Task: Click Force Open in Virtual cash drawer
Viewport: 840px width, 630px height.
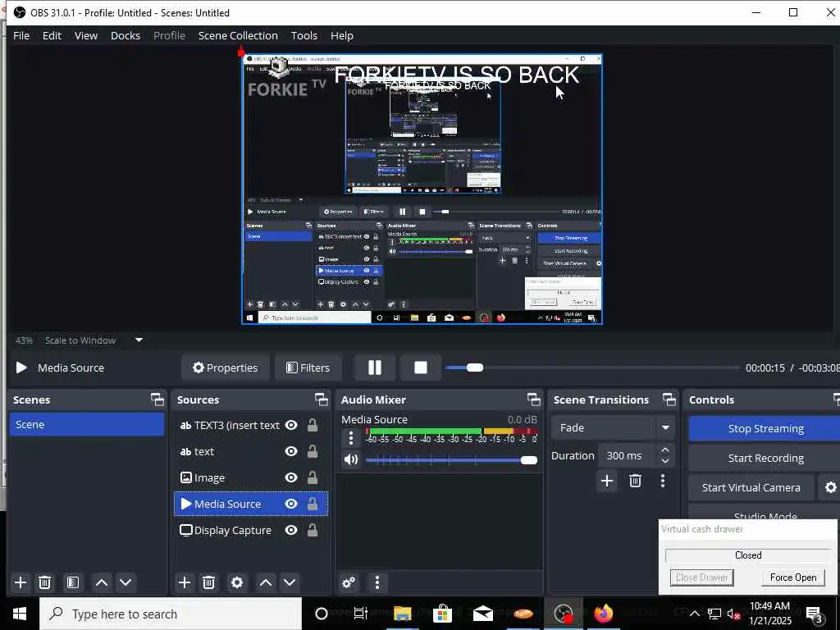Action: [x=793, y=577]
